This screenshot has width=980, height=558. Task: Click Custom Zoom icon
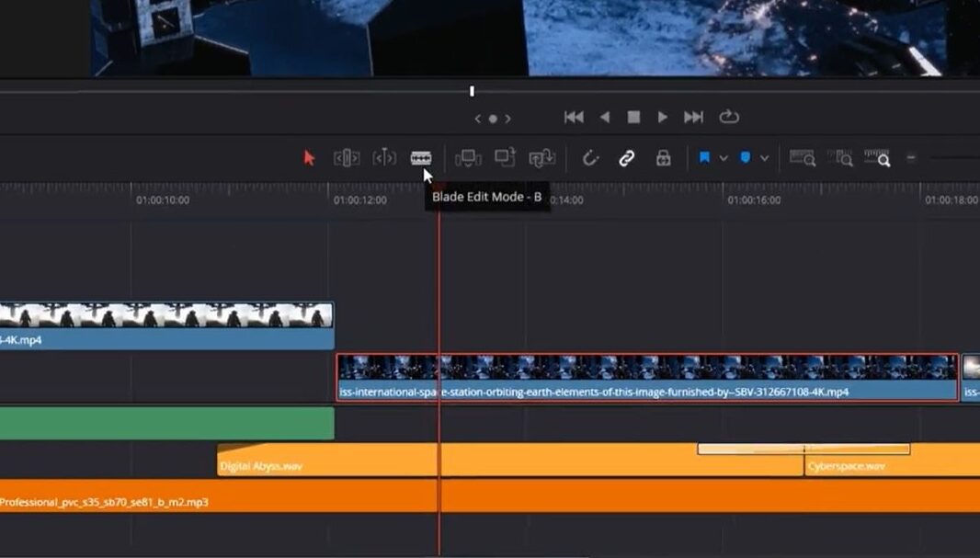(877, 158)
